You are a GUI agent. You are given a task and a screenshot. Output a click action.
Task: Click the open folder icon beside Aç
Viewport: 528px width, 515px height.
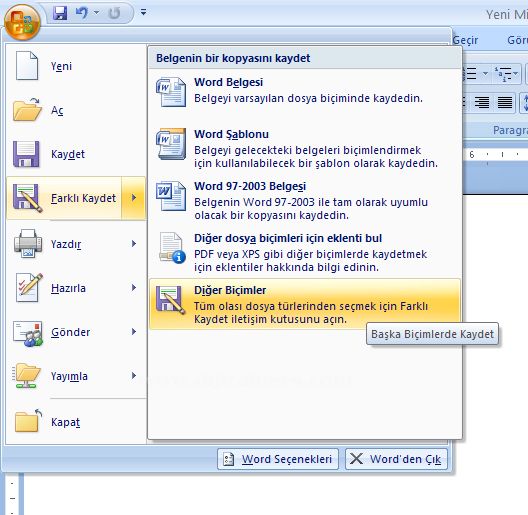[x=27, y=110]
